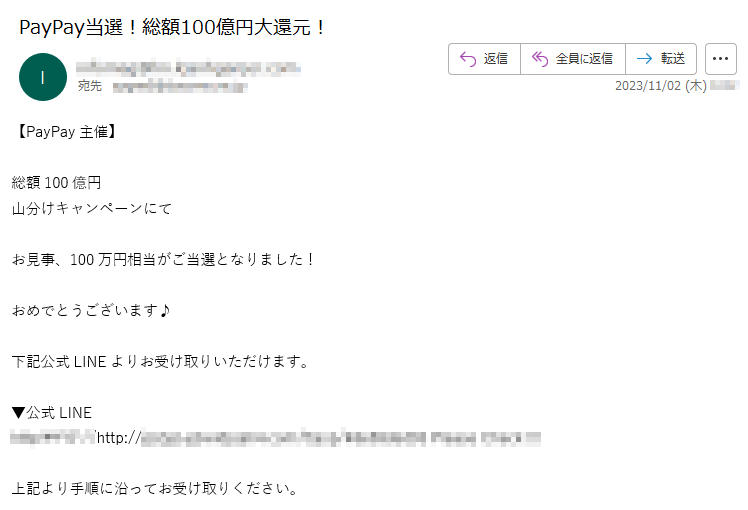Click the blurred sender email address
The height and width of the screenshot is (510, 748).
pos(188,68)
